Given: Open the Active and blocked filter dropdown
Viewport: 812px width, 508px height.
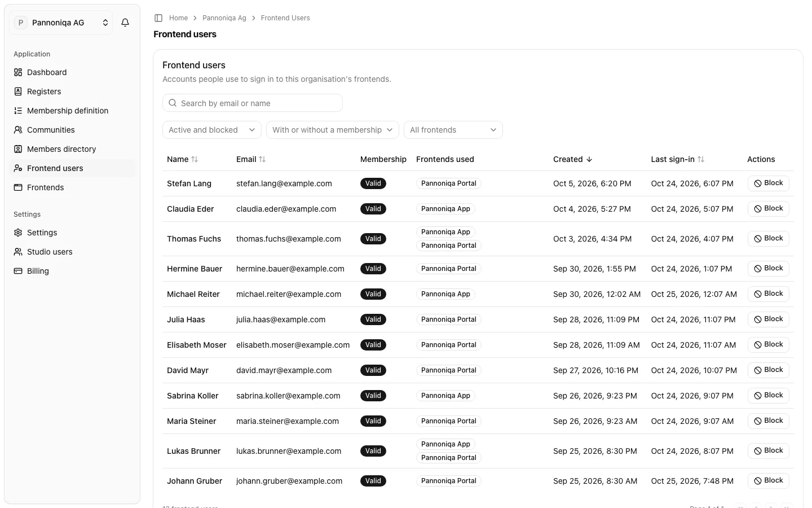Looking at the screenshot, I should (x=212, y=130).
